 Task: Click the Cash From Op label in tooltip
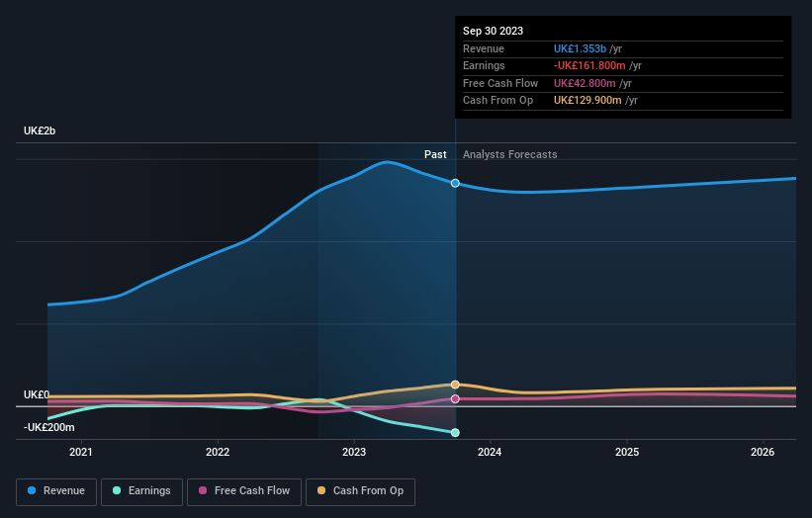point(497,101)
